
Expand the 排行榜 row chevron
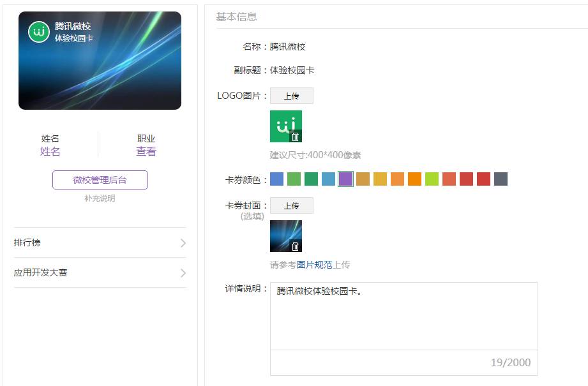183,243
